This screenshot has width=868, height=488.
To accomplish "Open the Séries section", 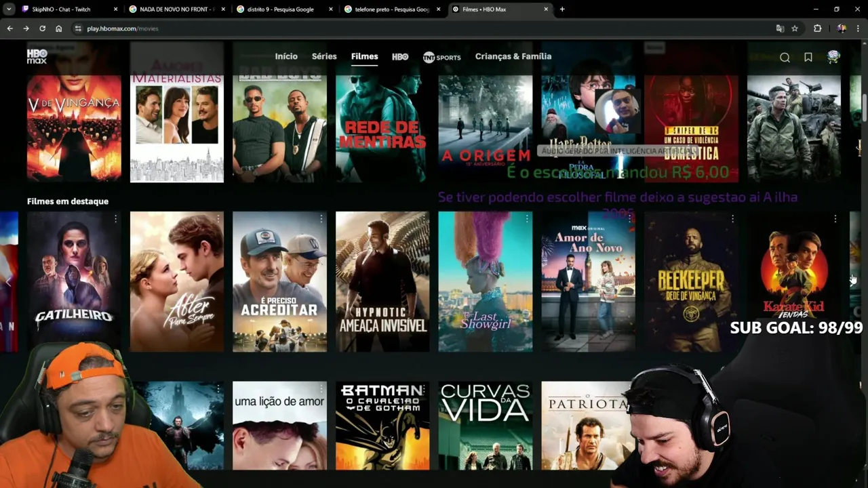I will 324,56.
